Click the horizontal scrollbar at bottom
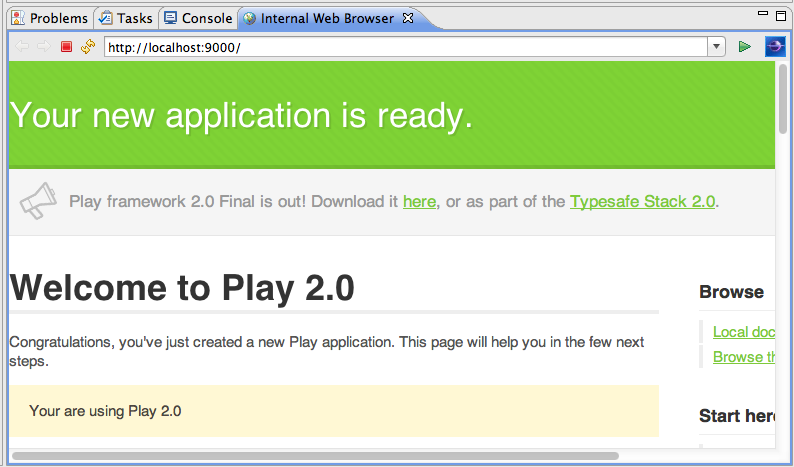 (315, 456)
